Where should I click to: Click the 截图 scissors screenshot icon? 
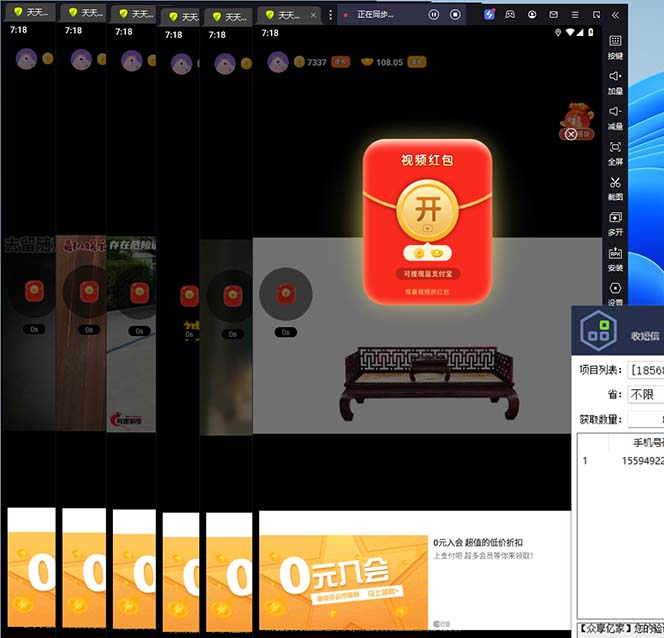[x=615, y=187]
